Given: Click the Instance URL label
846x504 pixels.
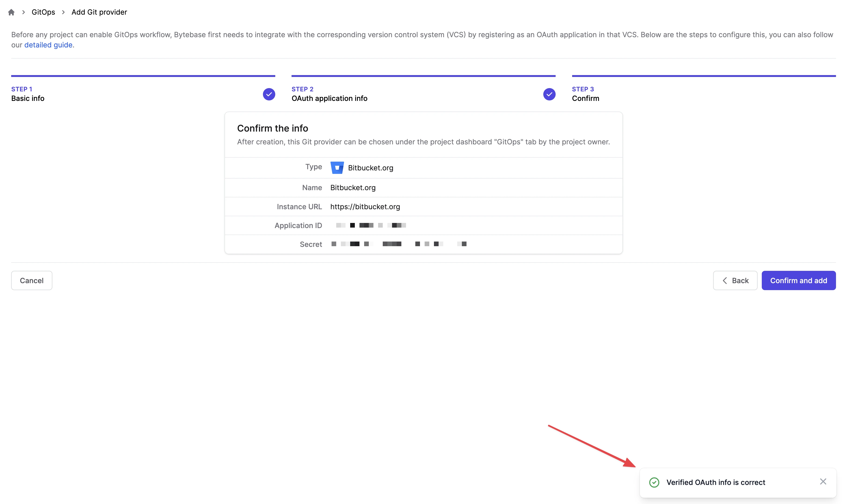Looking at the screenshot, I should point(299,206).
